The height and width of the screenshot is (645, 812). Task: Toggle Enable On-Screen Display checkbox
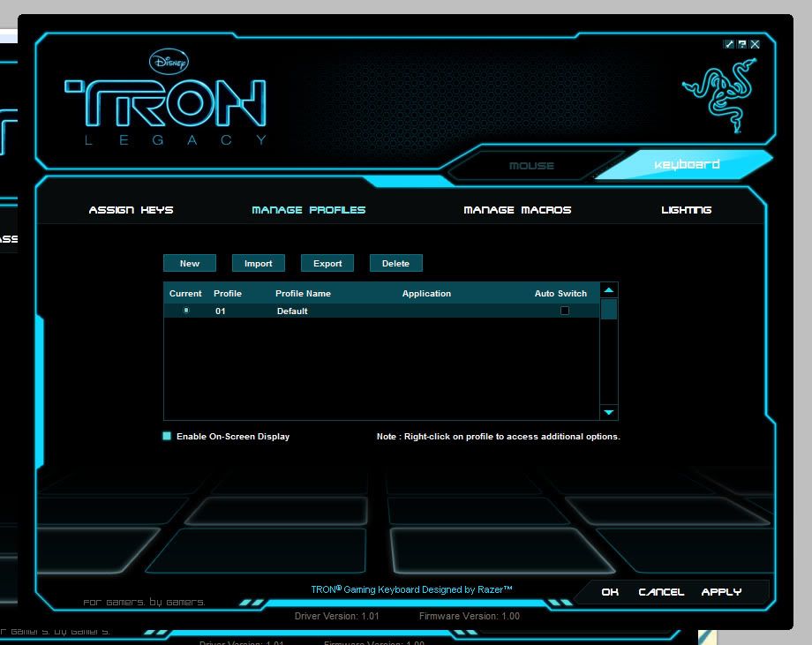click(x=167, y=436)
